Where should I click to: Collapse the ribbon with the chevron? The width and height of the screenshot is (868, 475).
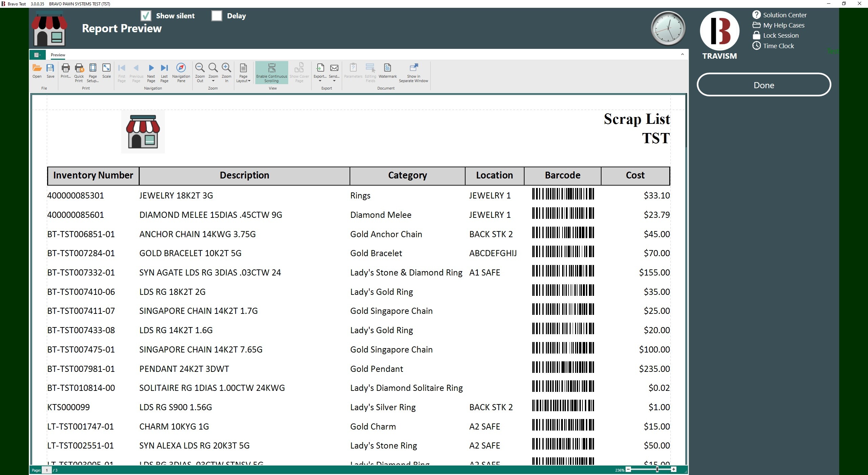click(x=683, y=54)
